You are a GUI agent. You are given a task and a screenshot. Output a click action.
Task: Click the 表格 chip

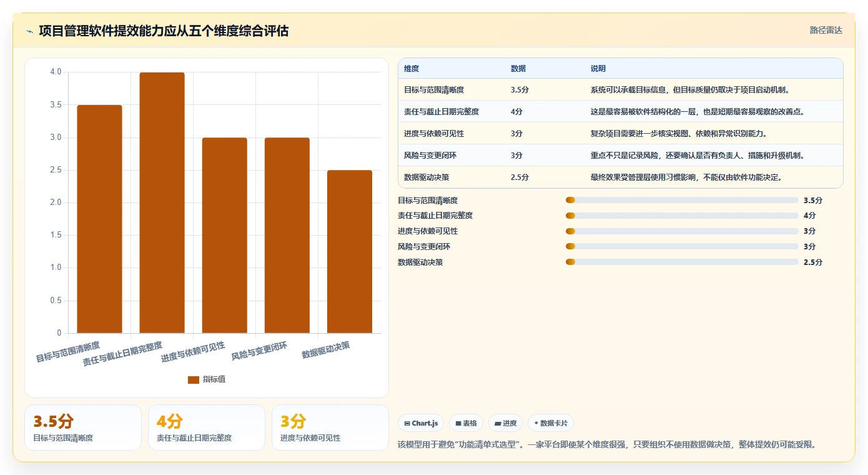click(x=466, y=423)
